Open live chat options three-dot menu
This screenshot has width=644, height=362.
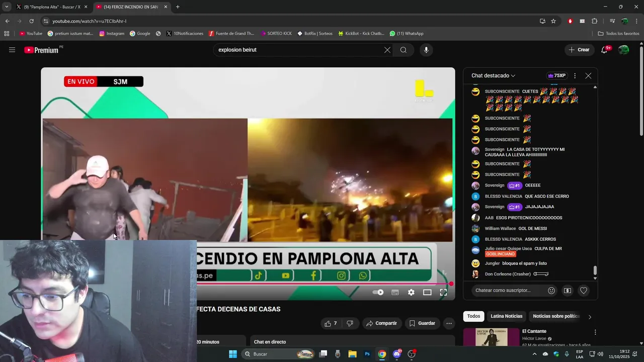575,75
